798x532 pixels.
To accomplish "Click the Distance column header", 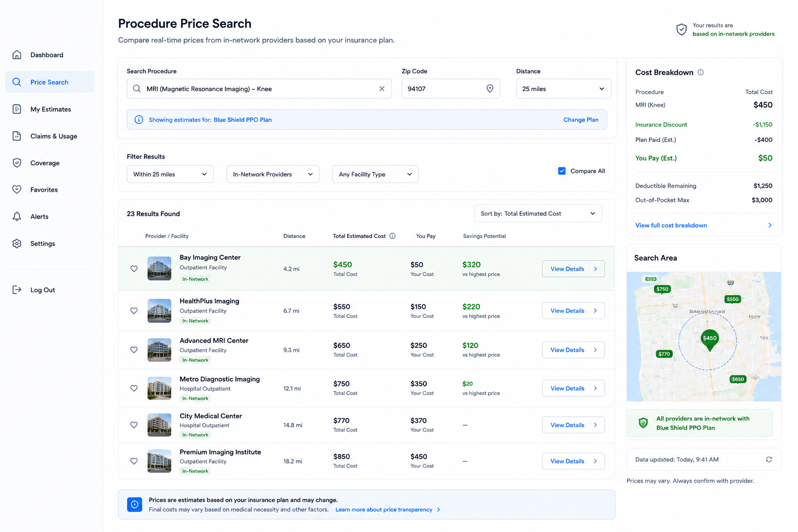I will pos(294,236).
